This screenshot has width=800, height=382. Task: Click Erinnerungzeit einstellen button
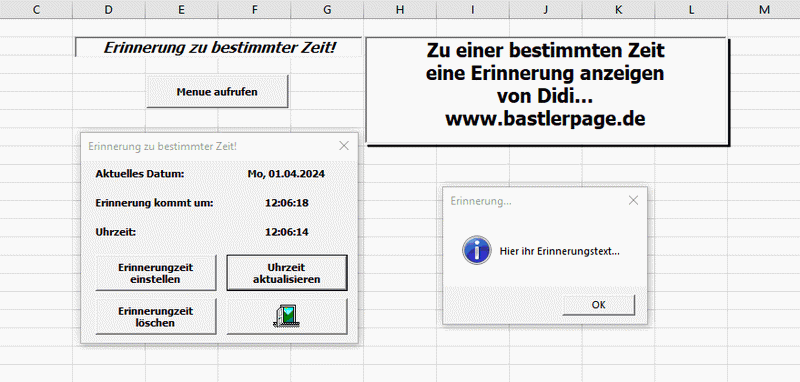coord(156,273)
